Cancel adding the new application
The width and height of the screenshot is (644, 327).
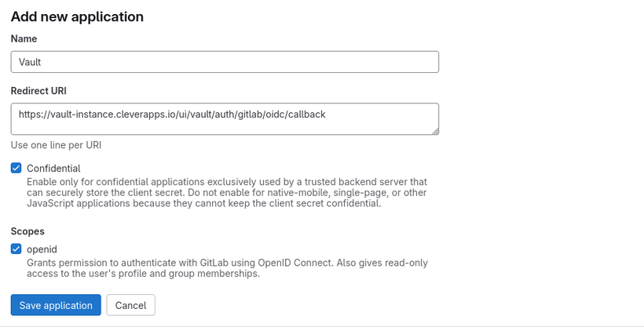pyautogui.click(x=131, y=305)
